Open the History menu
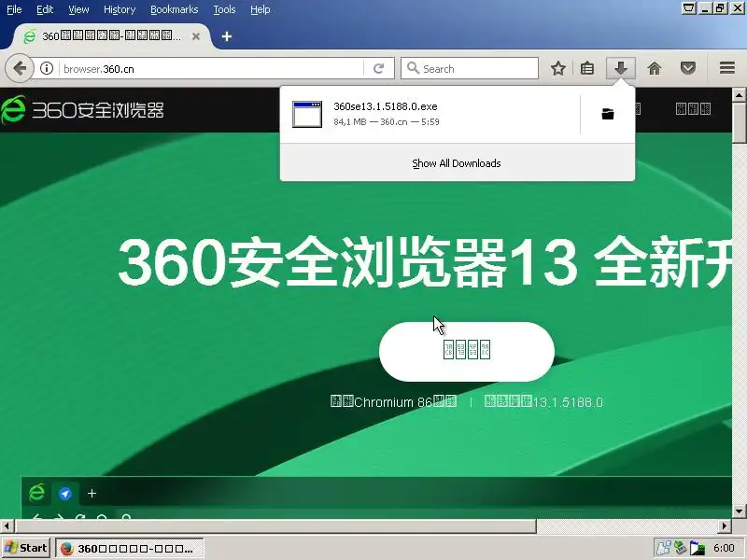Viewport: 747px width, 560px height. tap(120, 9)
